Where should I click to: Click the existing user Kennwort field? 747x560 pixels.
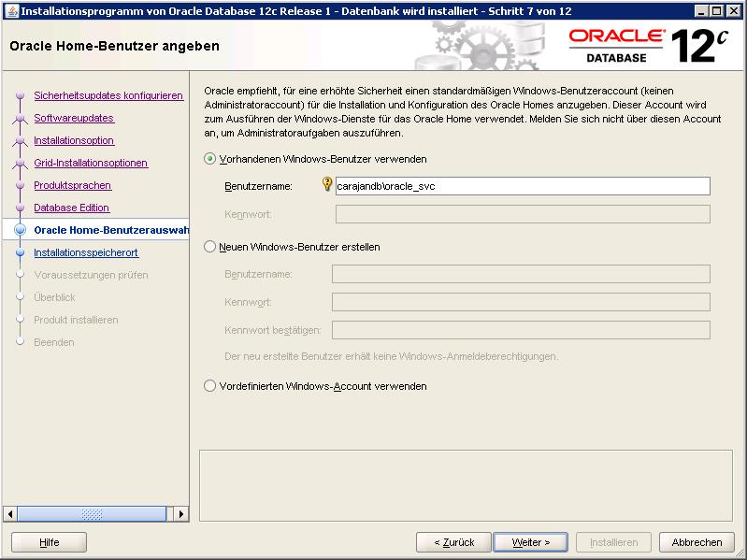coord(523,214)
